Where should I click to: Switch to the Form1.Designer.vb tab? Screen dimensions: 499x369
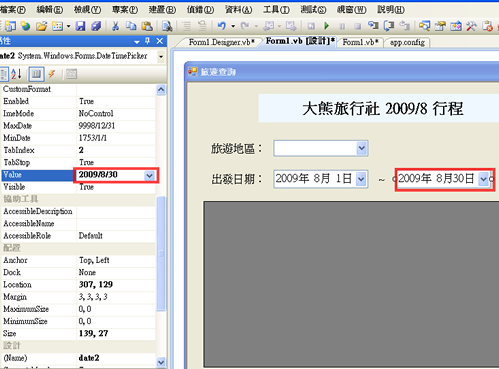(x=221, y=42)
